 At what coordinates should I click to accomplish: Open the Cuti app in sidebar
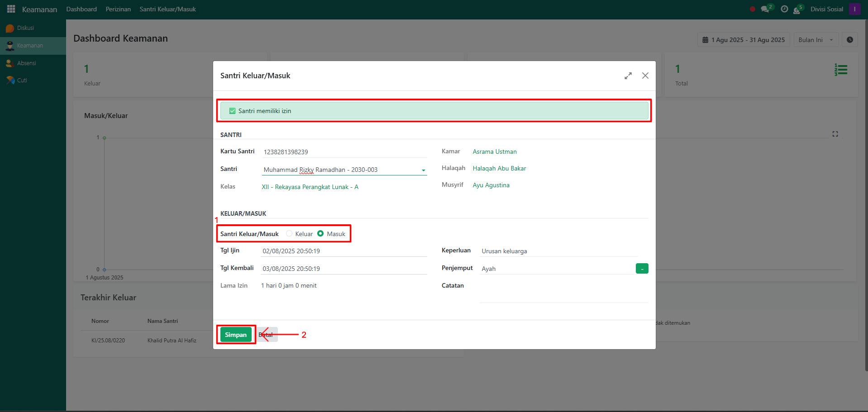[22, 81]
